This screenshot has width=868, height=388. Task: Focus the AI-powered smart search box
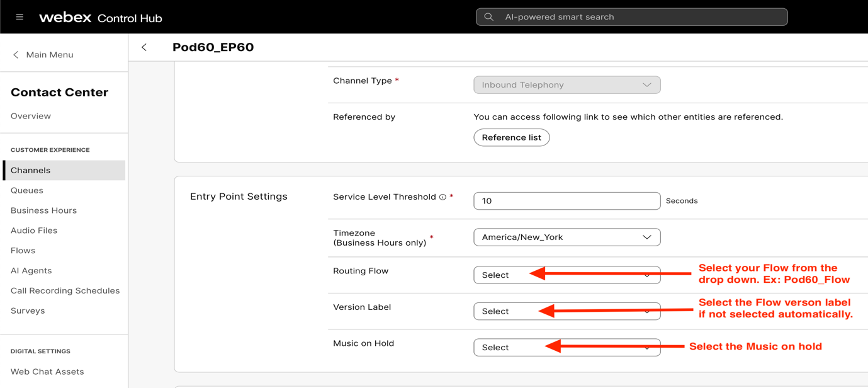coord(636,17)
